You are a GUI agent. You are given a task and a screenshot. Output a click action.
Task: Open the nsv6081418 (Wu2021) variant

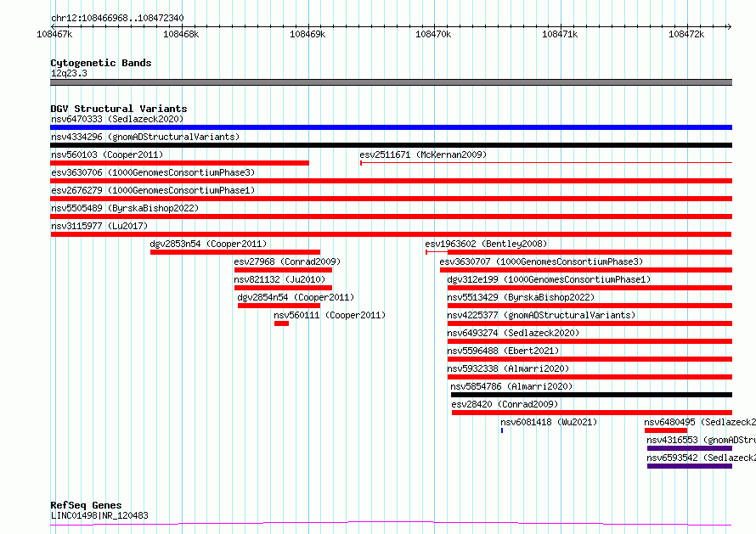(x=549, y=422)
